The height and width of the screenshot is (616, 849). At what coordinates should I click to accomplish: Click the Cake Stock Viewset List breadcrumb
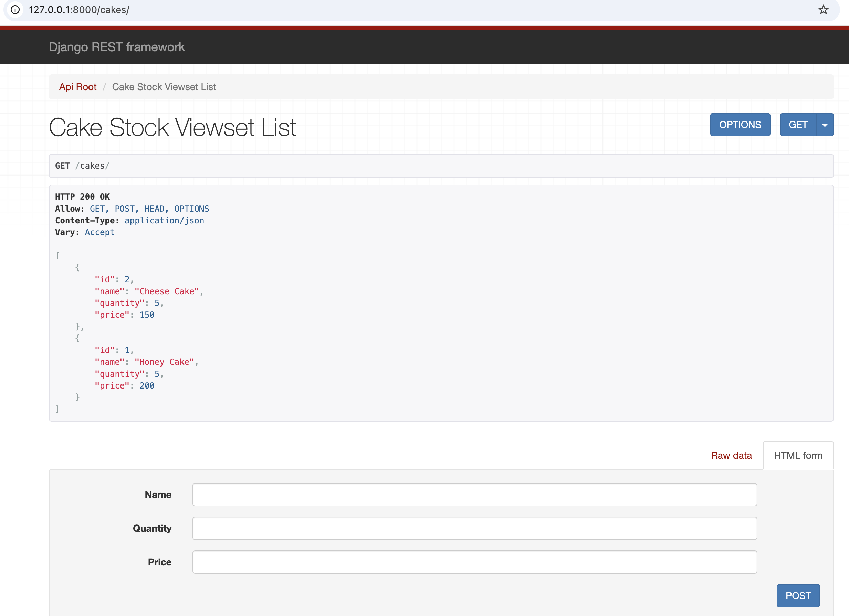[164, 87]
